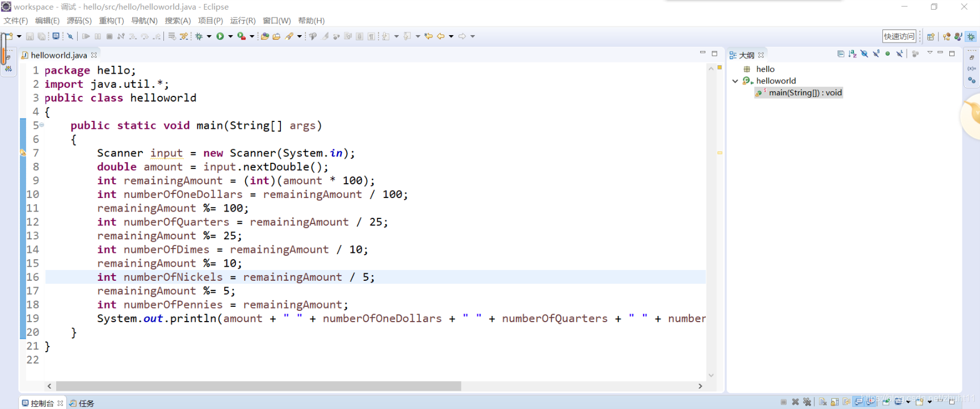The width and height of the screenshot is (980, 409).
Task: Select the helloworld.java editor tab
Action: tap(58, 55)
